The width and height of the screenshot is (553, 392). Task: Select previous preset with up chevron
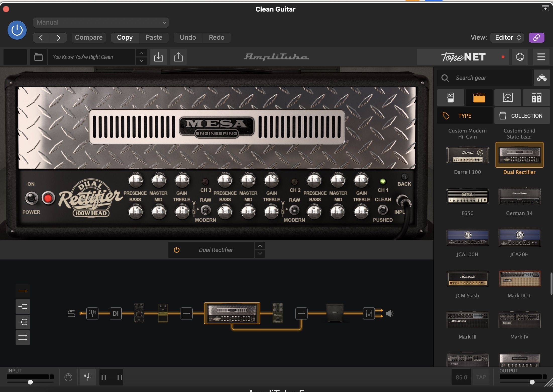click(141, 53)
